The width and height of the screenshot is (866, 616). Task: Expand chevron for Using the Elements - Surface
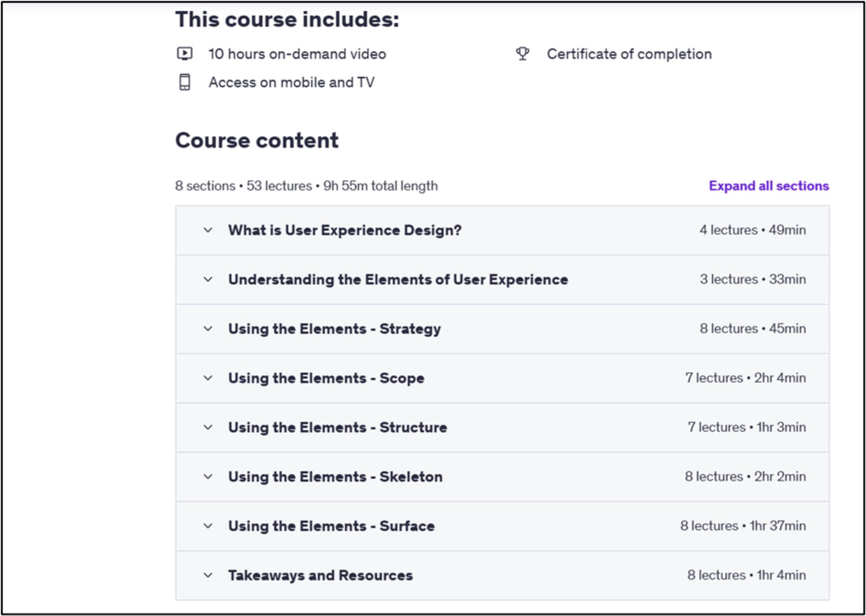tap(208, 526)
